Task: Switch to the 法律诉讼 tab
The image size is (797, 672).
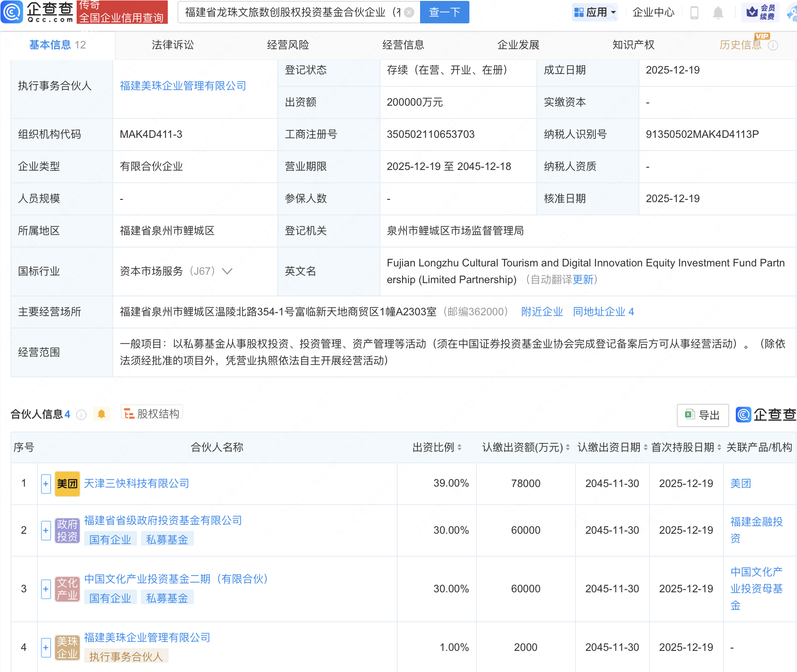Action: pyautogui.click(x=173, y=45)
